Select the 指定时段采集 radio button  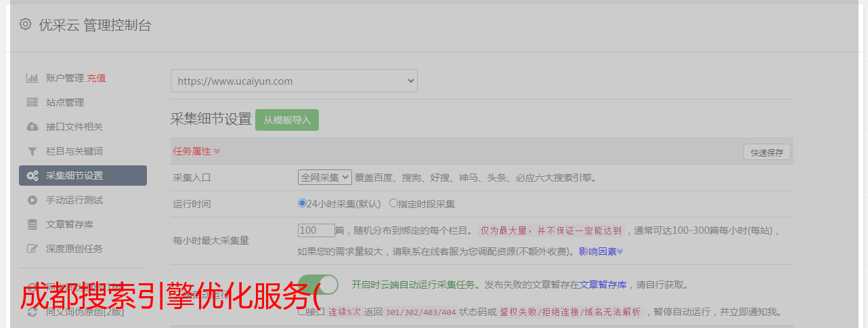click(x=393, y=203)
